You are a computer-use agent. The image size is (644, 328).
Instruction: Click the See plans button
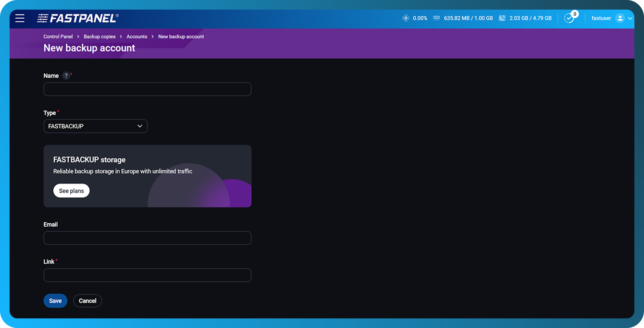tap(71, 191)
